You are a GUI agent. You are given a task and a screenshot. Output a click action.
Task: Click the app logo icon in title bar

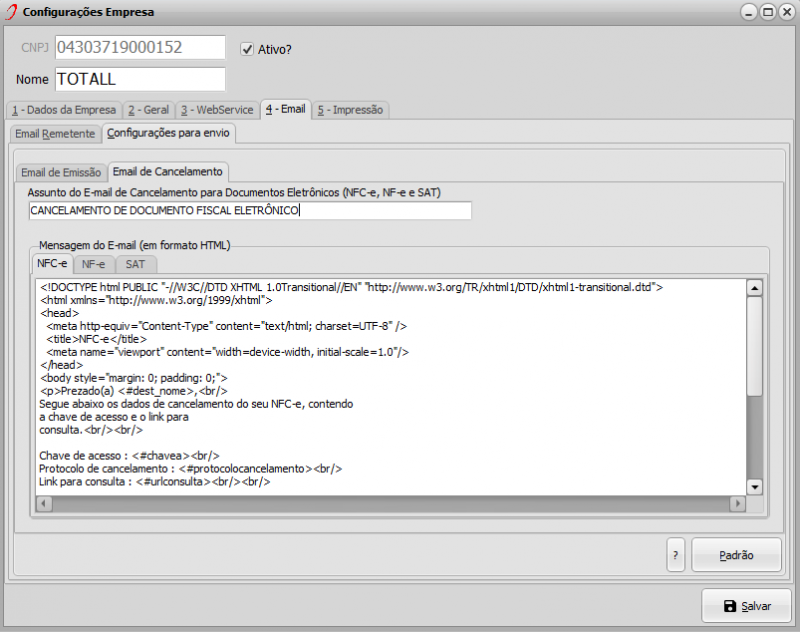(12, 12)
